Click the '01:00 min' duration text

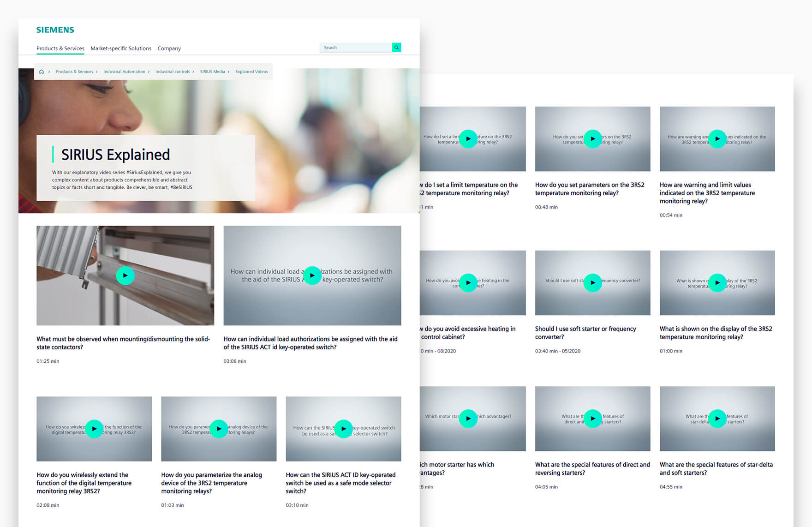671,351
